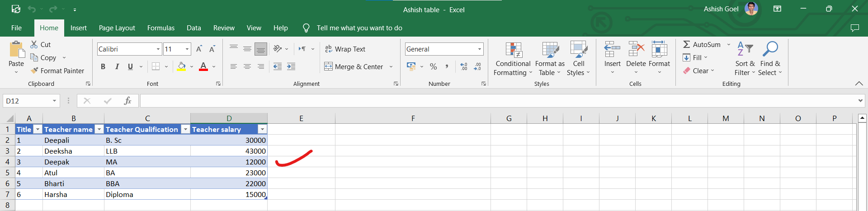Open the Find & Select magnifier

770,49
